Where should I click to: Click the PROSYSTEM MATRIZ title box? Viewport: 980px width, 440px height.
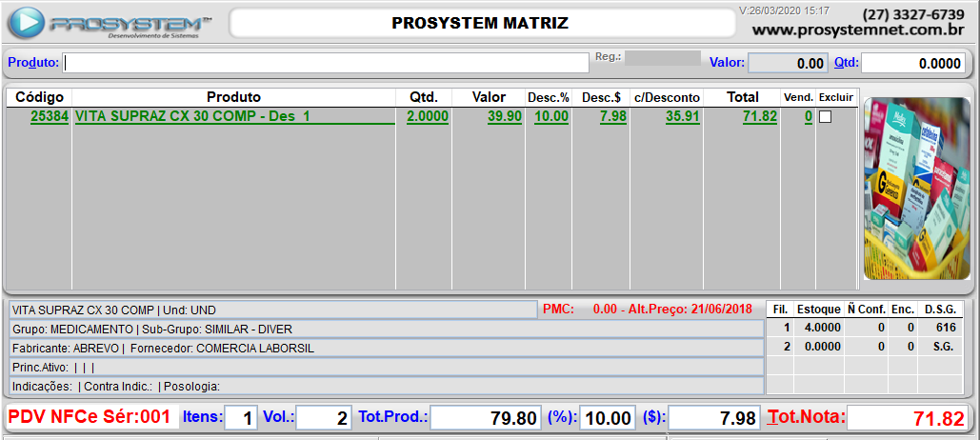(482, 23)
